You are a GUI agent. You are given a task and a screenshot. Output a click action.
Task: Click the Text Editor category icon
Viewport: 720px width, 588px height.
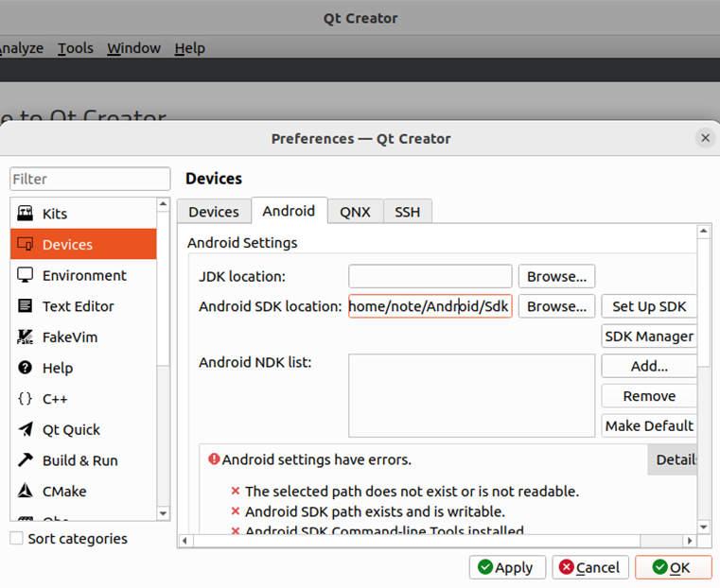(25, 305)
